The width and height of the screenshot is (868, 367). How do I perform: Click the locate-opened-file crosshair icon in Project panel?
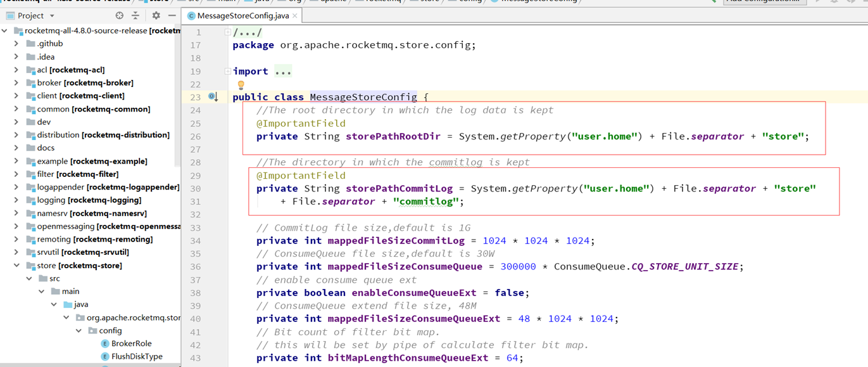pyautogui.click(x=120, y=15)
